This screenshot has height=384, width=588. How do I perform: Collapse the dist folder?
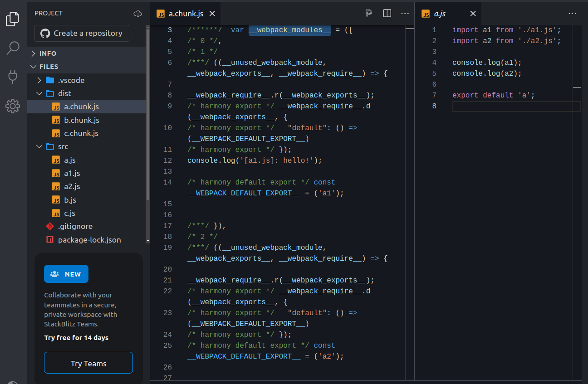64,93
